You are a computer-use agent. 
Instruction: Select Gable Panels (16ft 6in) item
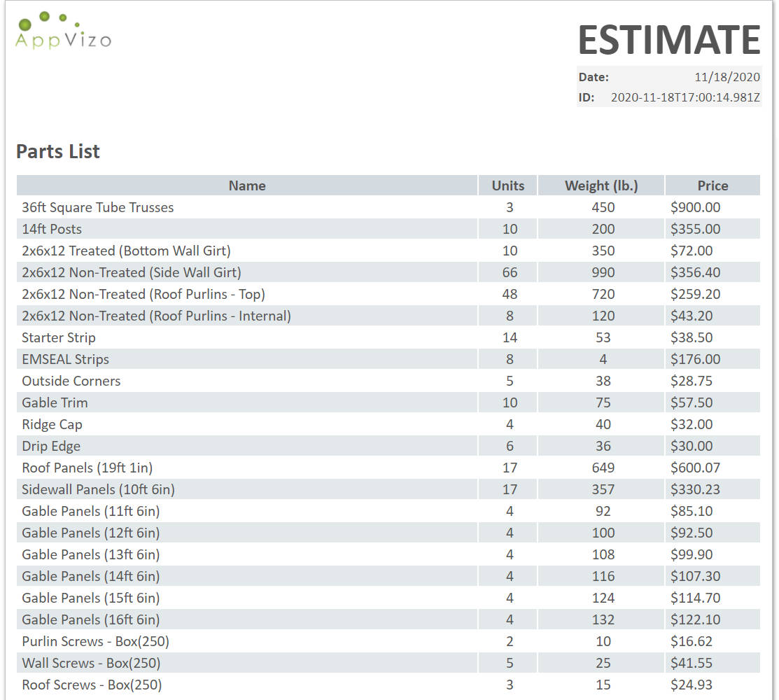tap(91, 619)
